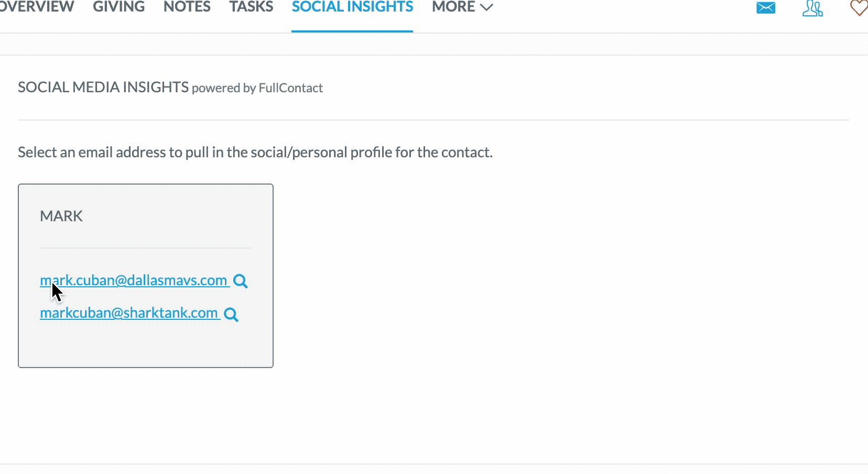868x474 pixels.
Task: Open the Notes tab
Action: coord(187,7)
